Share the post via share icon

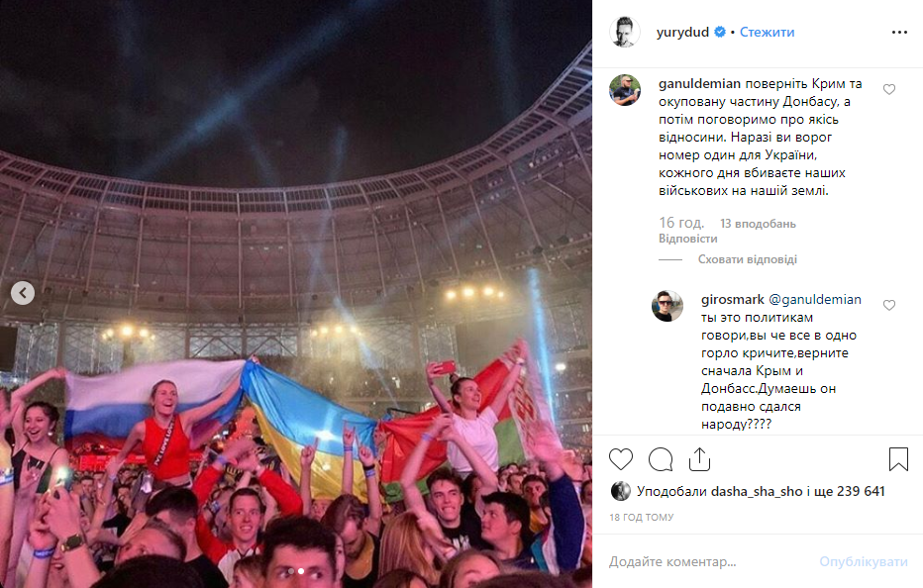tap(699, 459)
